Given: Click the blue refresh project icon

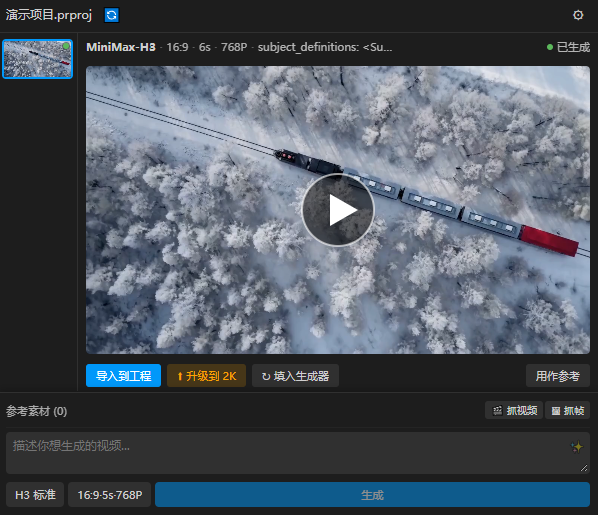Looking at the screenshot, I should coord(111,15).
